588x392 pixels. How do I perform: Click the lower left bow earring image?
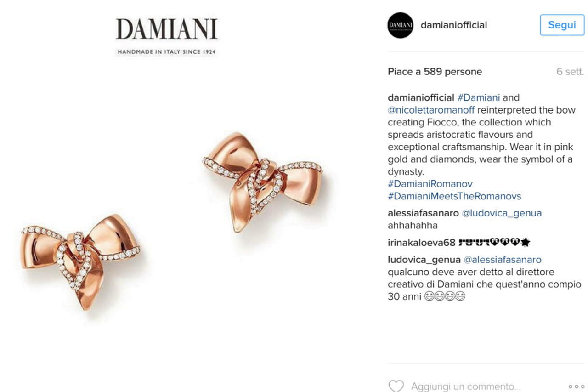tap(81, 260)
